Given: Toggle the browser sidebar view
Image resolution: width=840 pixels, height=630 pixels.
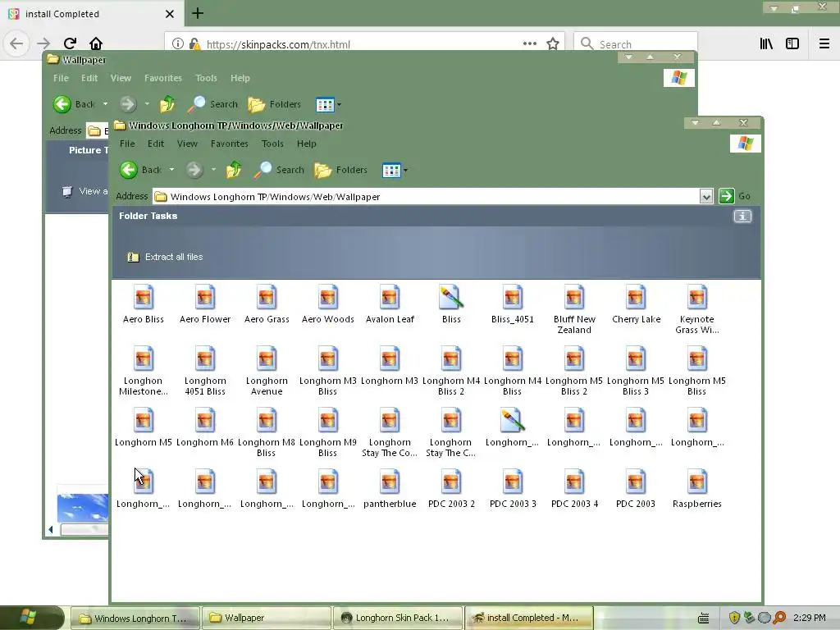Looking at the screenshot, I should tap(792, 44).
